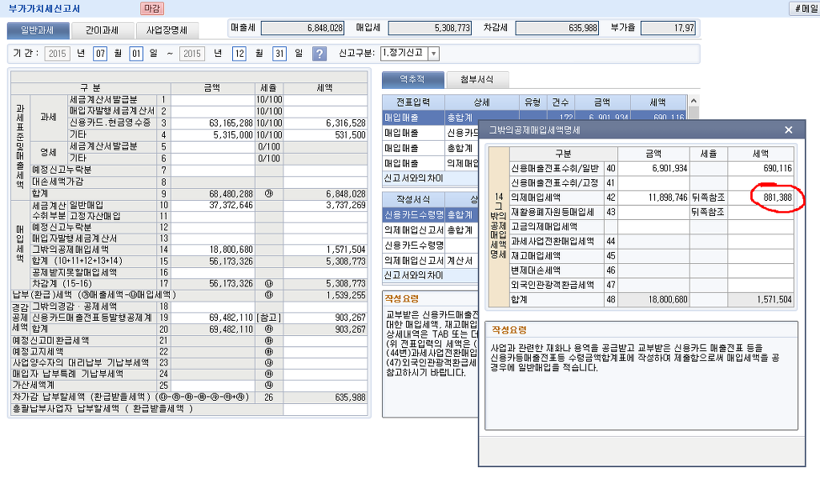
Task: Click the 매출세 value field 6,848,028
Action: 303,28
